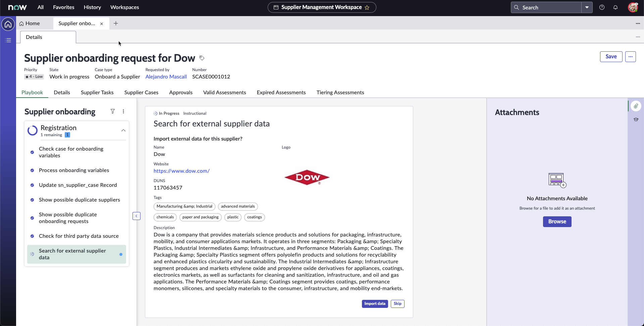Open the help question mark icon
Screen dimensions: 644x326
(602, 7)
